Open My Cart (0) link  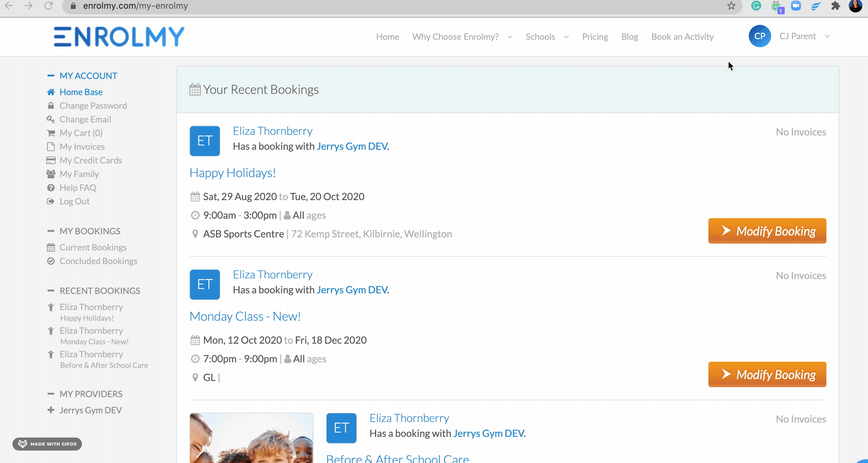pos(81,133)
